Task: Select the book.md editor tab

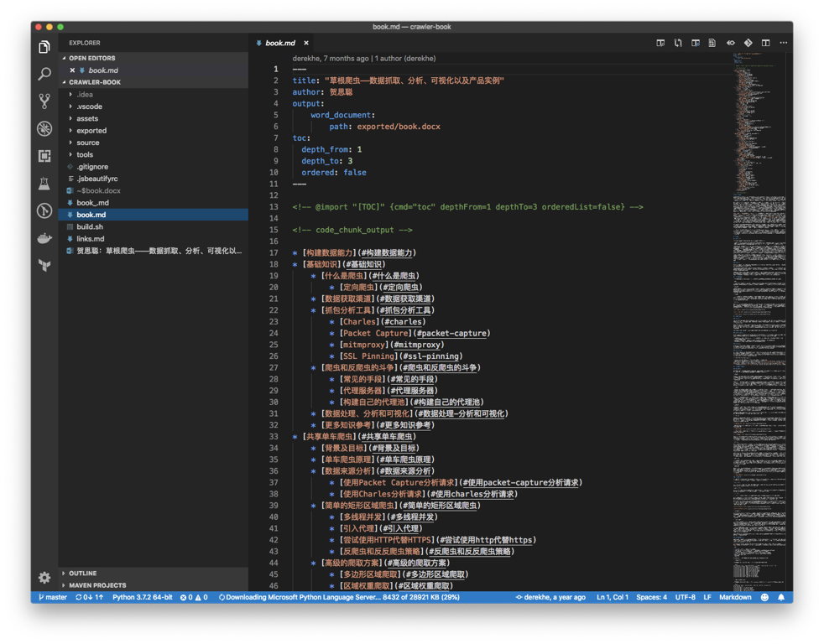Action: coord(279,43)
